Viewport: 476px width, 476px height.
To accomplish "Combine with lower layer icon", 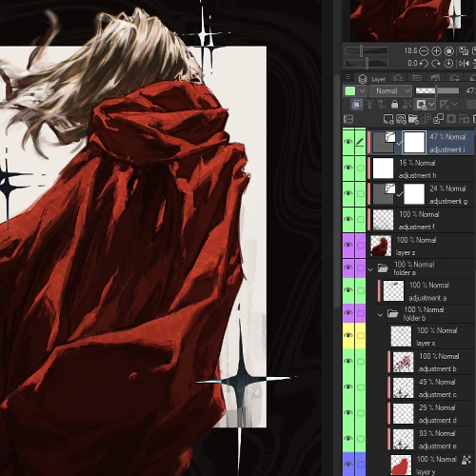I will (x=438, y=119).
